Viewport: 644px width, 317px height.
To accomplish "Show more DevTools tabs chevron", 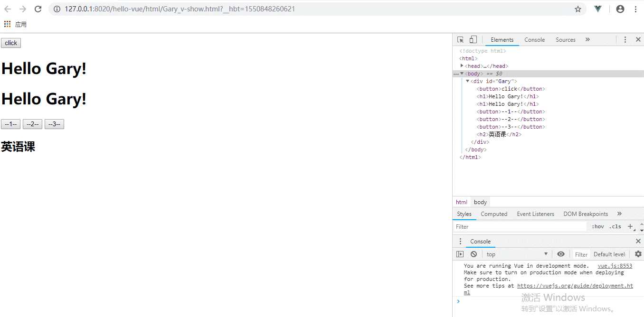I will tap(587, 40).
